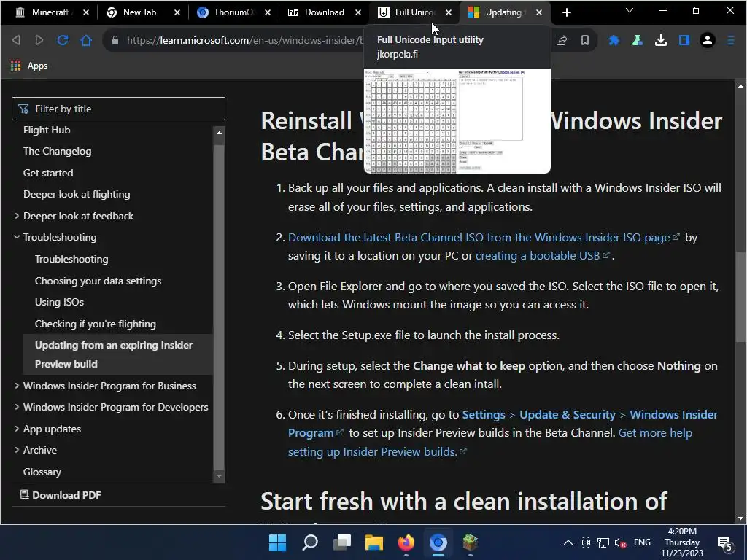Expand Deeper look at feedback
Viewport: 747px width, 560px height.
[17, 216]
